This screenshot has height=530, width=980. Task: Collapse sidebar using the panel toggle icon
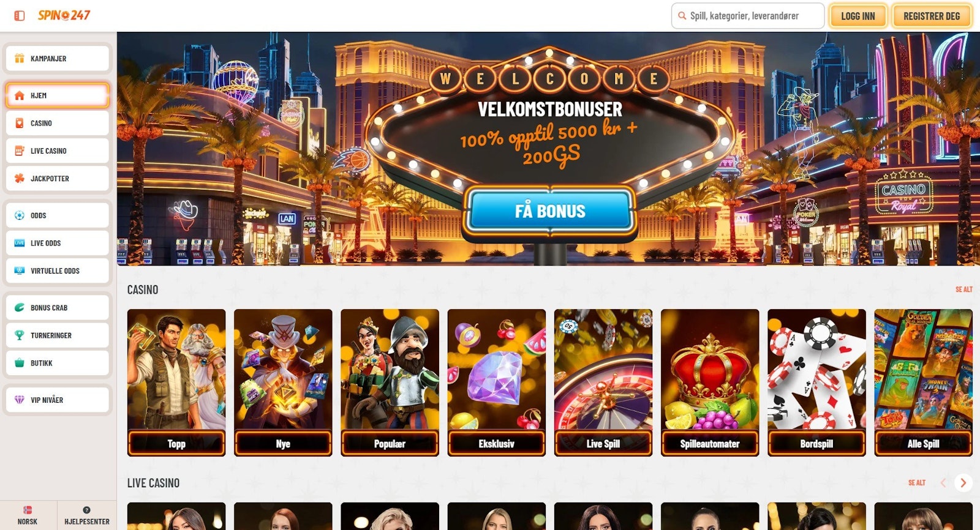tap(20, 16)
